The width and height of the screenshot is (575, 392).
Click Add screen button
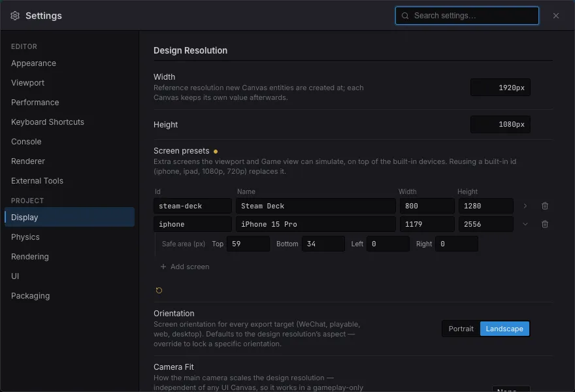pyautogui.click(x=185, y=267)
